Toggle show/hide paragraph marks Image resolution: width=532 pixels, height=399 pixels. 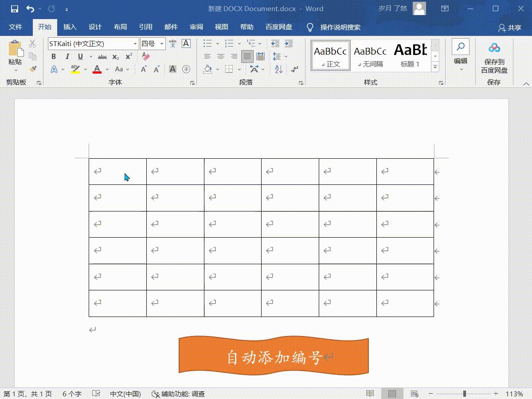click(x=294, y=69)
